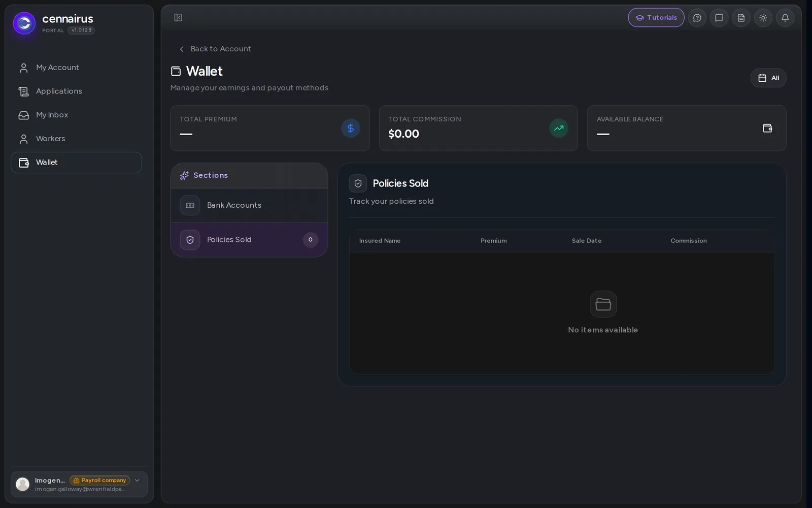This screenshot has width=812, height=508.
Task: Open My Inbox in sidebar
Action: 76,115
